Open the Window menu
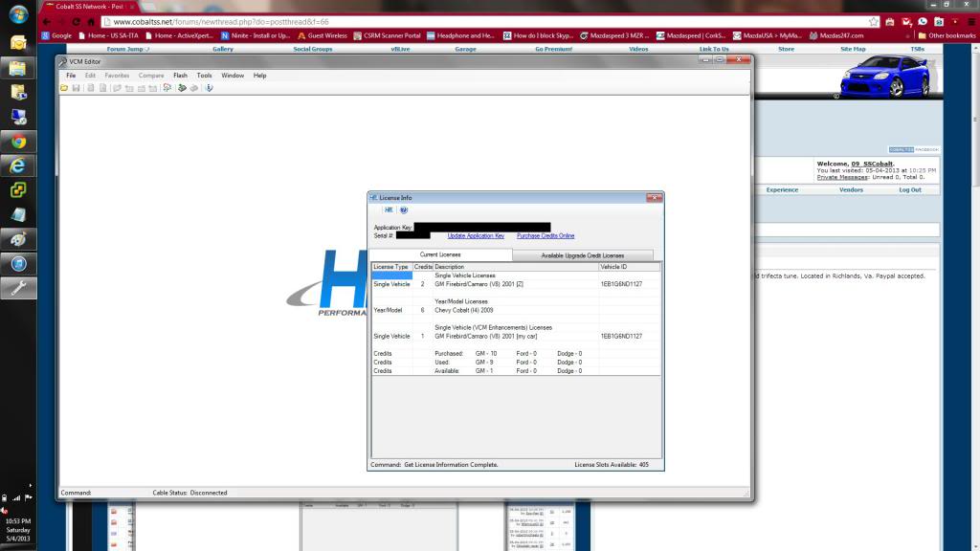Viewport: 980px width, 551px height. 233,76
